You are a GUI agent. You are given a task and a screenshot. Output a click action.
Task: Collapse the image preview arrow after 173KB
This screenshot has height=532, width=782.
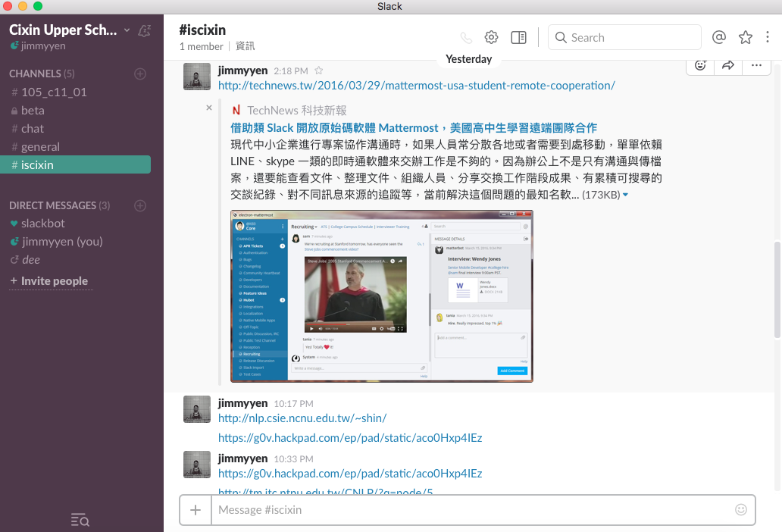click(625, 196)
